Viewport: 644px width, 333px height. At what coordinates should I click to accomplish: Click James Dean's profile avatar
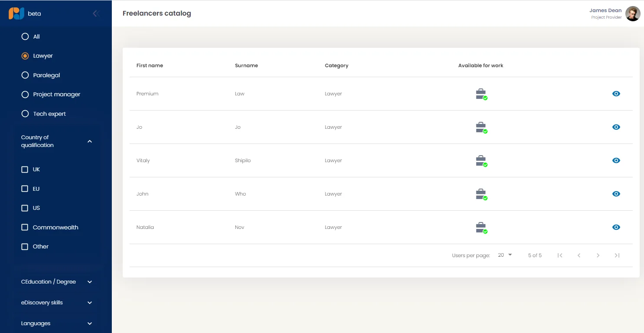tap(633, 13)
